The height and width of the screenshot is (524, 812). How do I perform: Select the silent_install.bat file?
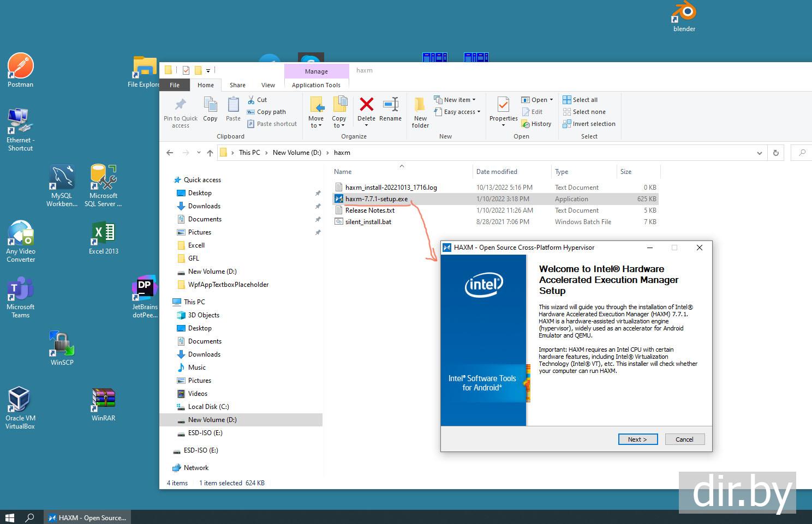(368, 222)
